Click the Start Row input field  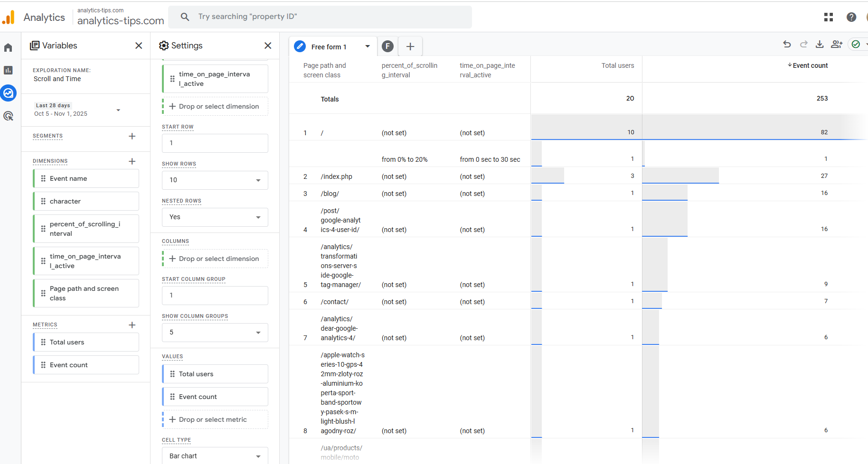(x=215, y=143)
